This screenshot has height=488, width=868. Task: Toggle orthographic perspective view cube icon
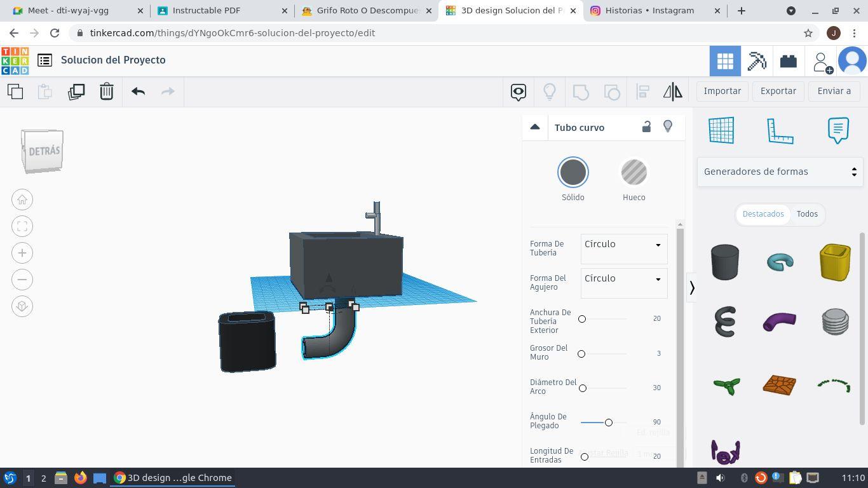(x=22, y=306)
